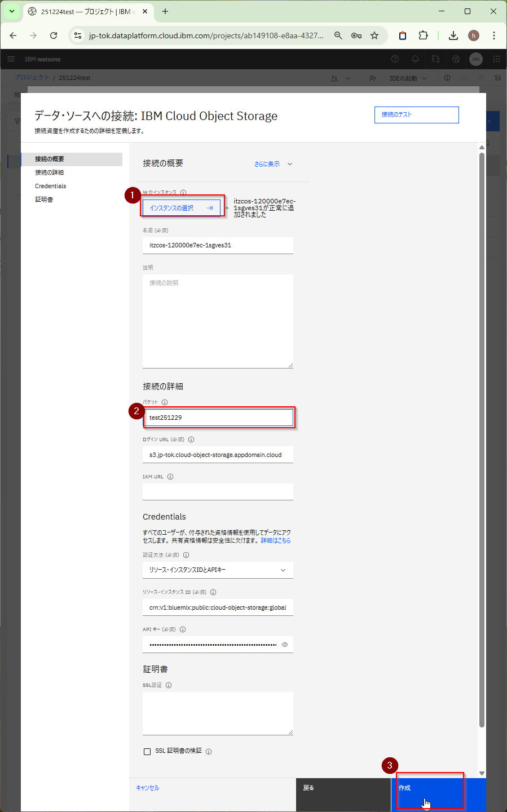Click the API キー password field

click(x=218, y=645)
